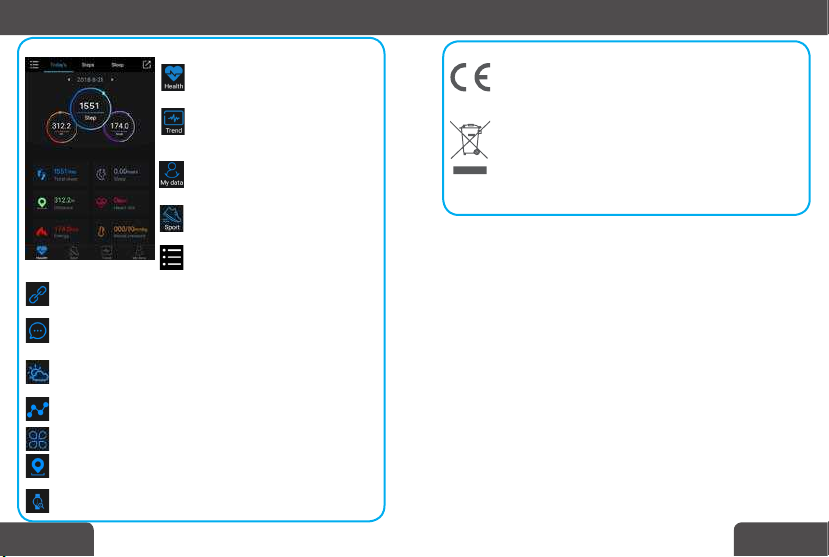This screenshot has width=829, height=557.
Task: Click the standalone Sport shoe icon
Action: click(172, 218)
